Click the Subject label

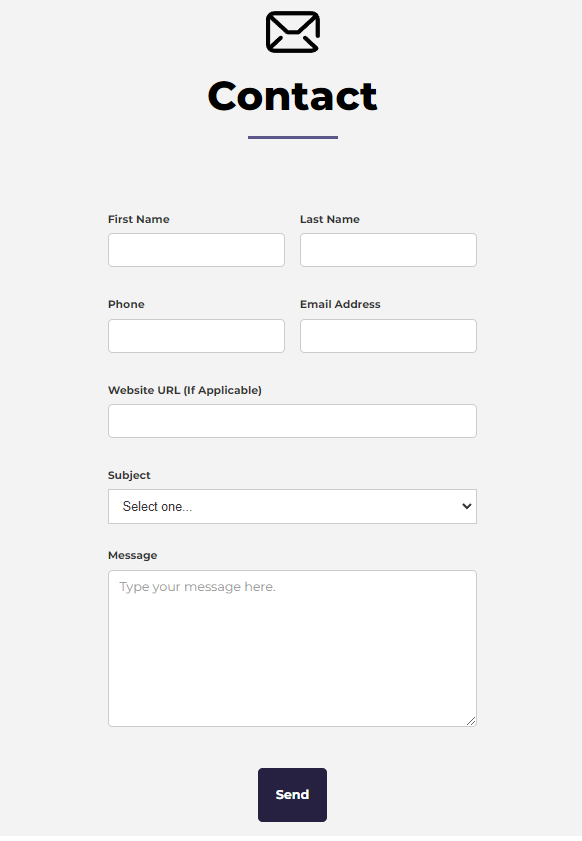(x=129, y=475)
